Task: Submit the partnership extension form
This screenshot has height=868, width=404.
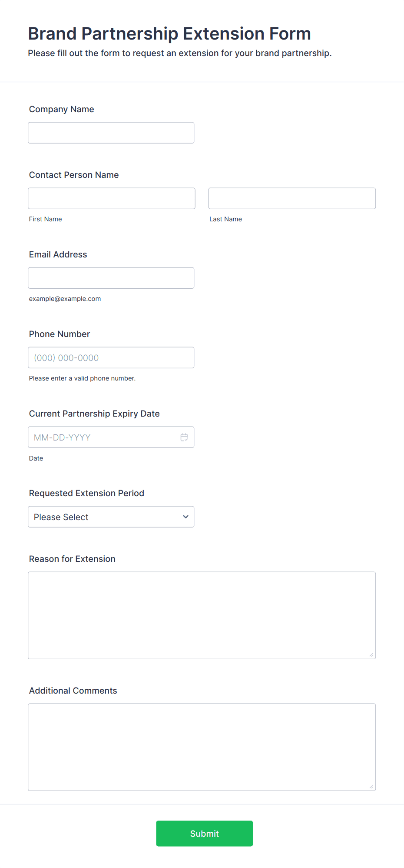Action: 205,833
